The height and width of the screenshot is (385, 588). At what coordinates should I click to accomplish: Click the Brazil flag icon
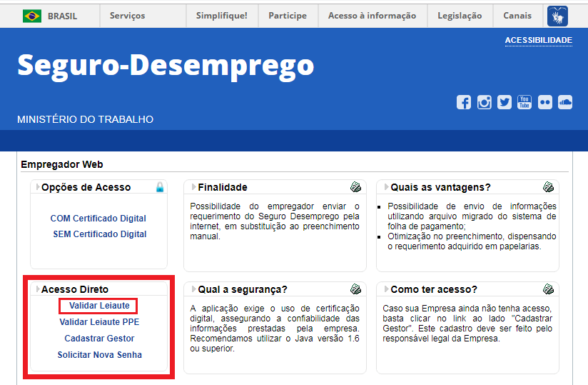[x=32, y=16]
